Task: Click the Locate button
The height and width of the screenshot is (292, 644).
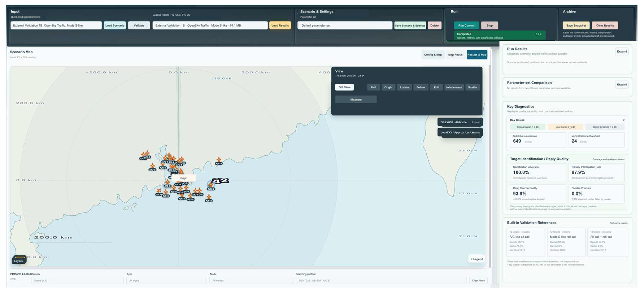Action: pos(404,87)
